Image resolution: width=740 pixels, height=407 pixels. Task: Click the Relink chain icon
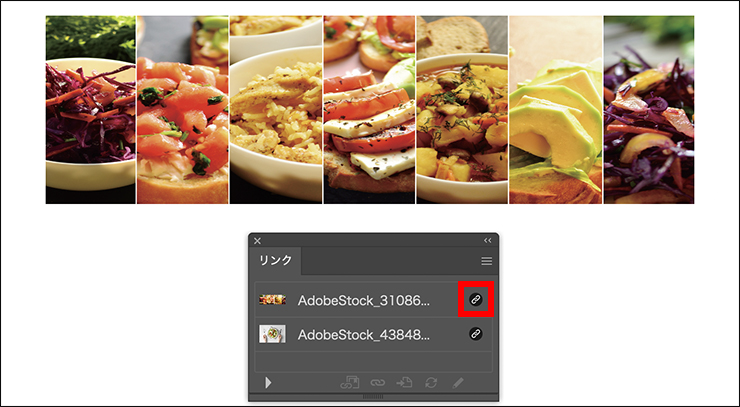pyautogui.click(x=377, y=383)
